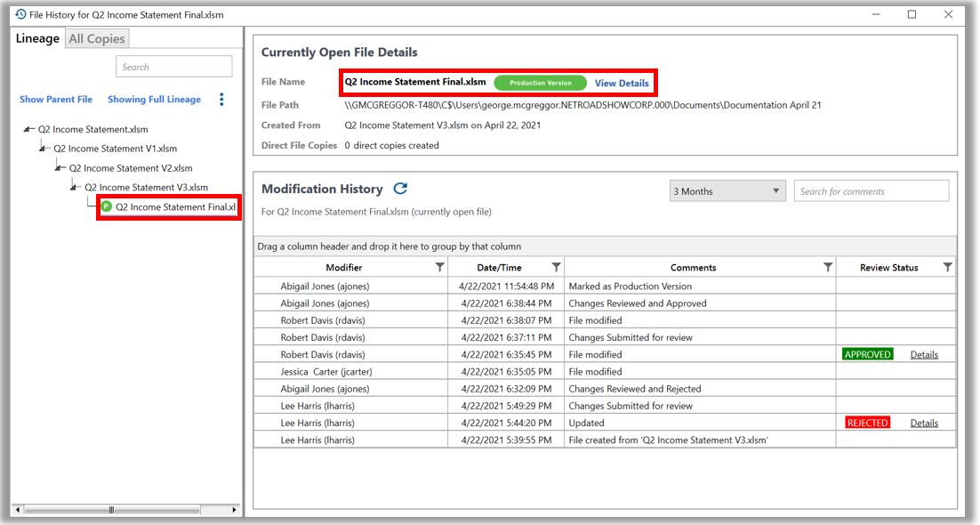Click the lineage horizontal scrollbar thumb
This screenshot has width=980, height=525.
[x=112, y=509]
